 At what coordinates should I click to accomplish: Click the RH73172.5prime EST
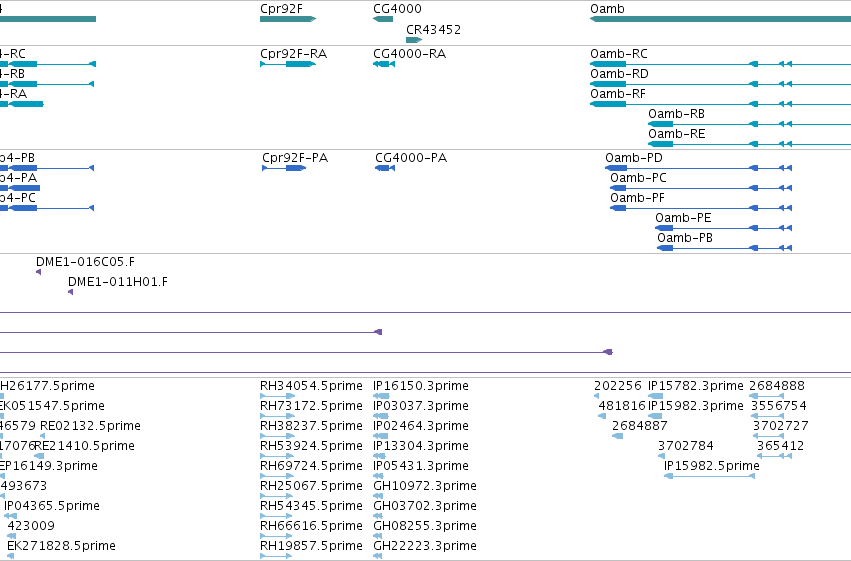click(277, 417)
